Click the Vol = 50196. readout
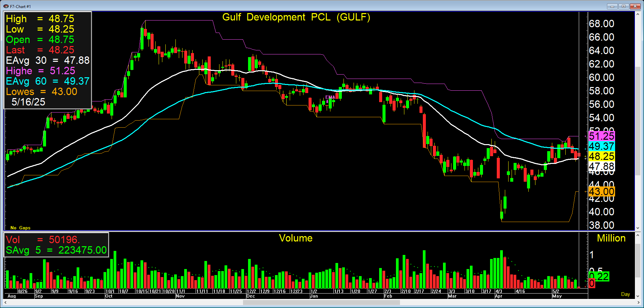Screen dimensions: 644x308 pos(43,239)
